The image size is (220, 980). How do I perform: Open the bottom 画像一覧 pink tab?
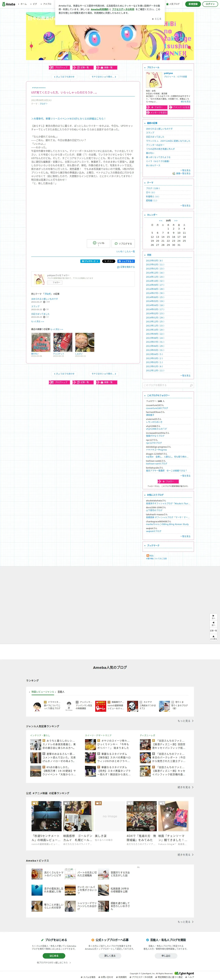[x=107, y=382]
